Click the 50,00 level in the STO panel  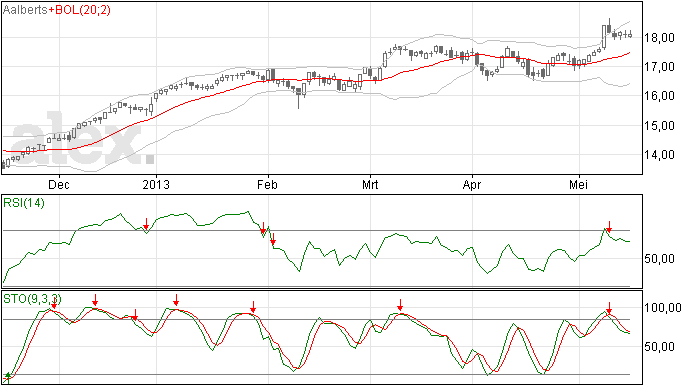point(659,347)
